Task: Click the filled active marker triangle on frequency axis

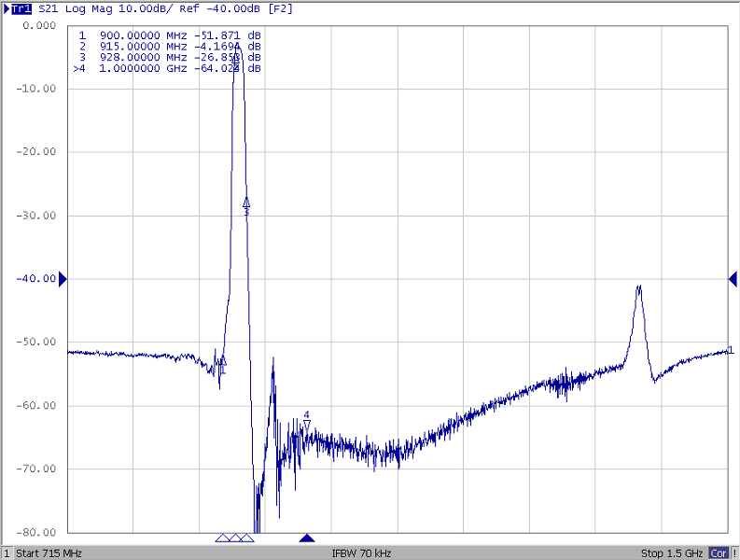Action: click(306, 538)
